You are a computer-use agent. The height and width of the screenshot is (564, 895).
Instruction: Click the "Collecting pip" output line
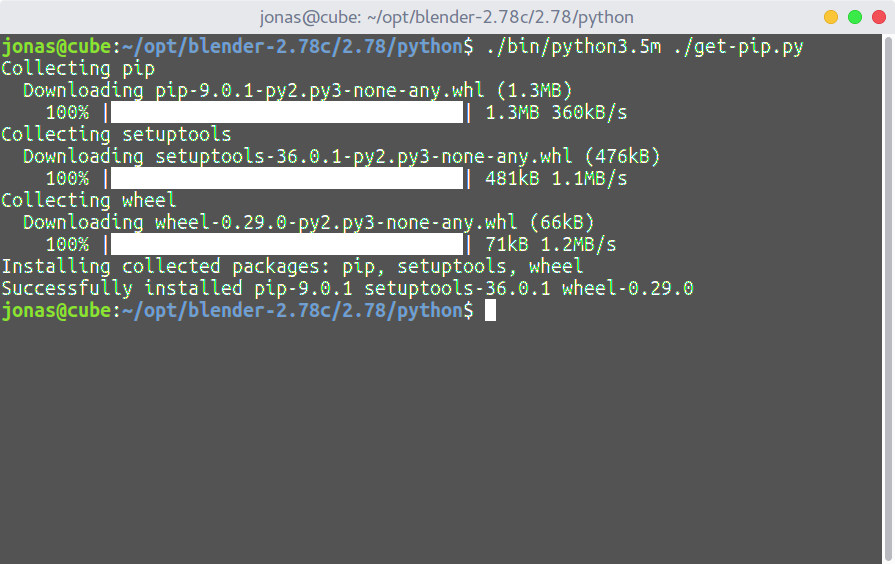coord(78,69)
